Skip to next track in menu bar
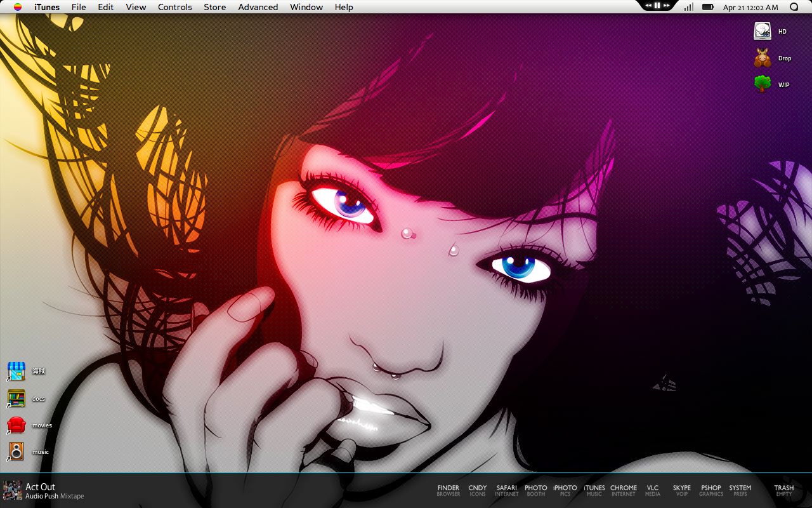The image size is (812, 508). click(666, 5)
